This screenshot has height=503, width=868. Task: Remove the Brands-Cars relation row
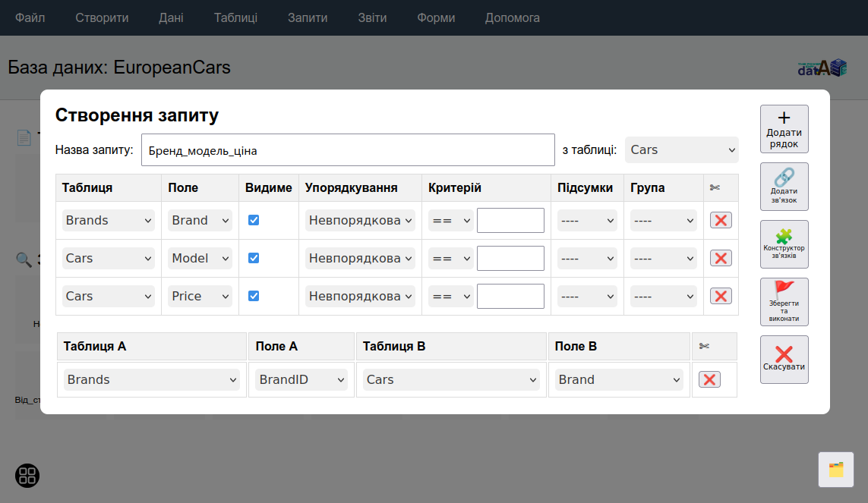pos(709,379)
